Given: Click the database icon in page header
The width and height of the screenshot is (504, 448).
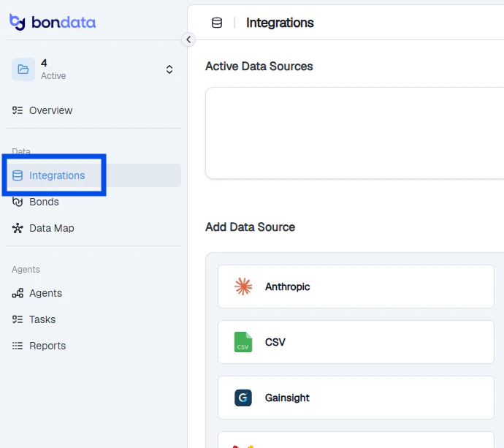Looking at the screenshot, I should pyautogui.click(x=217, y=23).
